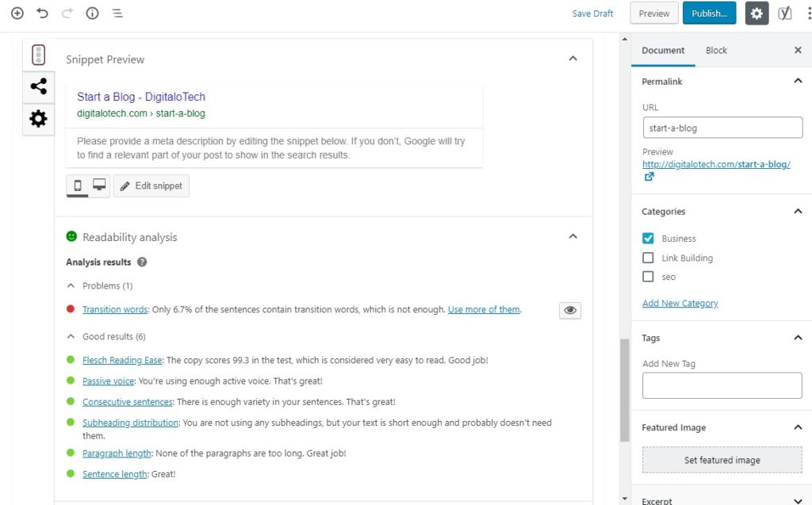Click the Publish button
812x505 pixels.
tap(710, 13)
